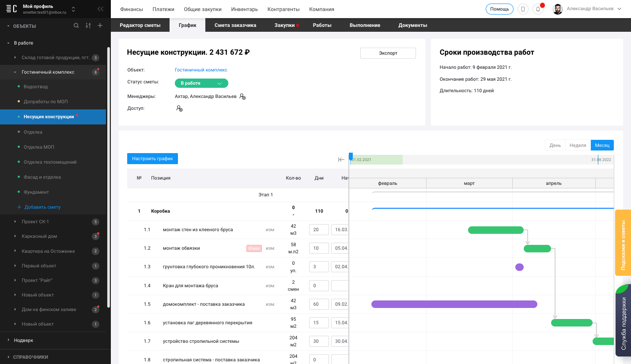This screenshot has width=631, height=364.
Task: Switch Gantt scale to День
Action: pos(555,145)
